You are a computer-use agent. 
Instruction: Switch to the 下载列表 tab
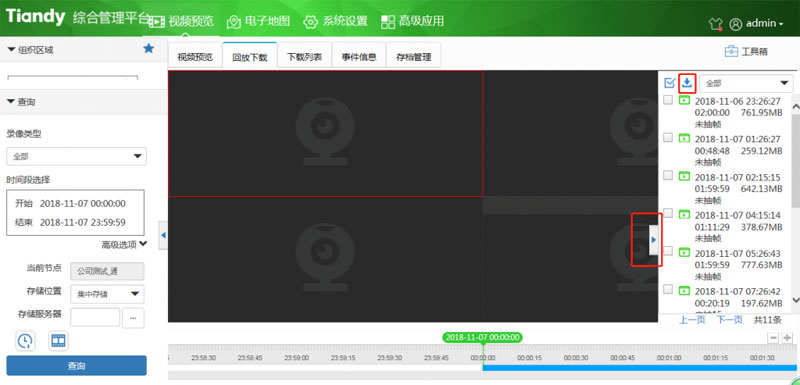305,57
